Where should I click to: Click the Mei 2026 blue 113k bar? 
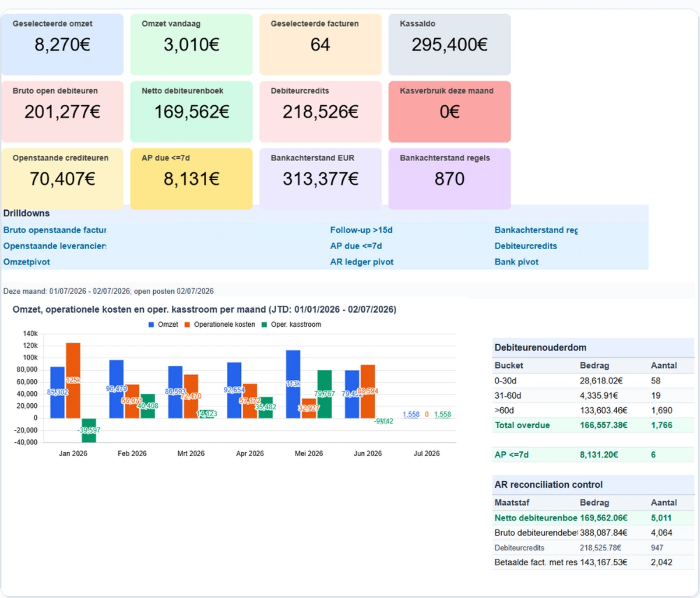[x=293, y=384]
